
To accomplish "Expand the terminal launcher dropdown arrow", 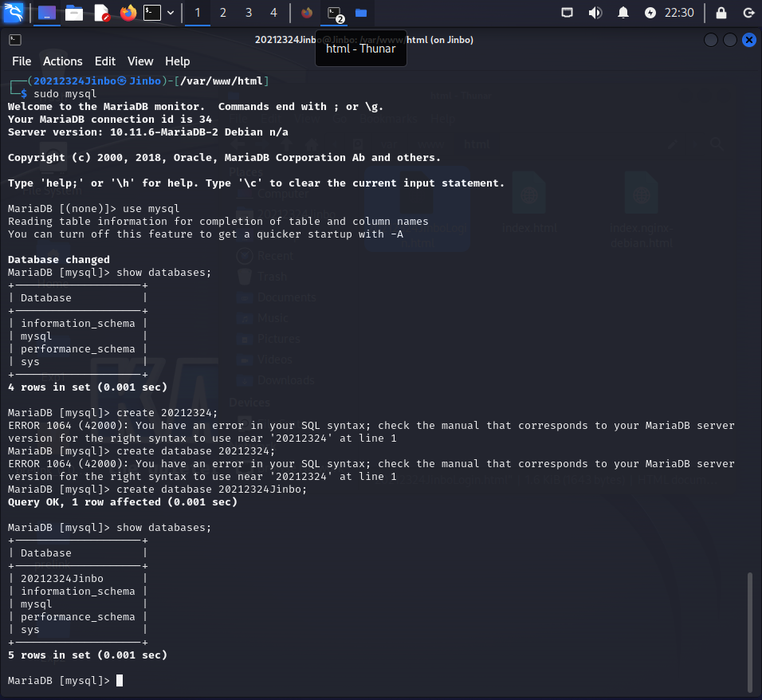I will pos(171,13).
